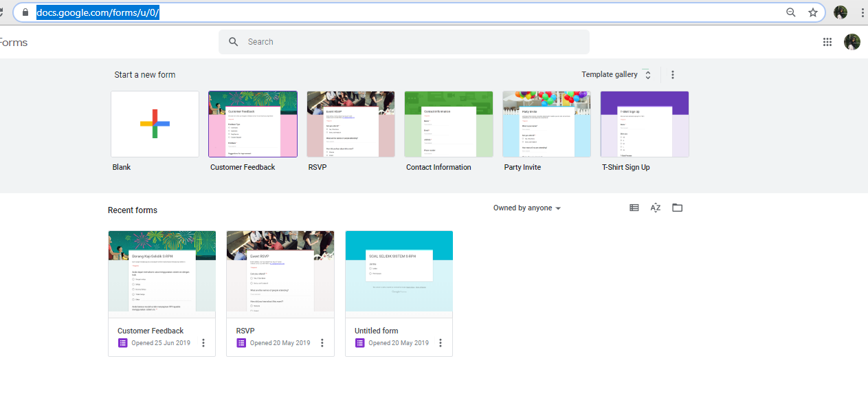Click the RSVP title in Recent forms
The image size is (868, 407).
coord(246,331)
